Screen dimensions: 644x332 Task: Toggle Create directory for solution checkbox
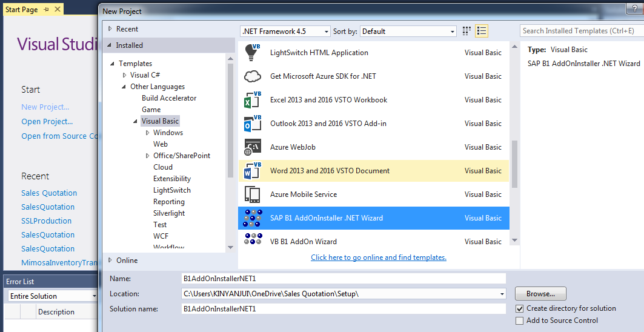[x=520, y=308]
